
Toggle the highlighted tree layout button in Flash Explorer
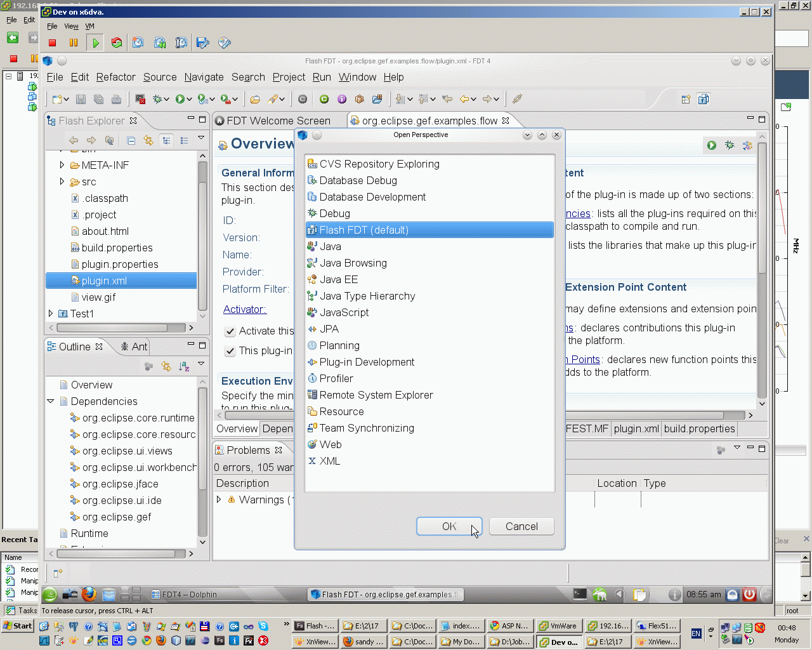pos(166,140)
